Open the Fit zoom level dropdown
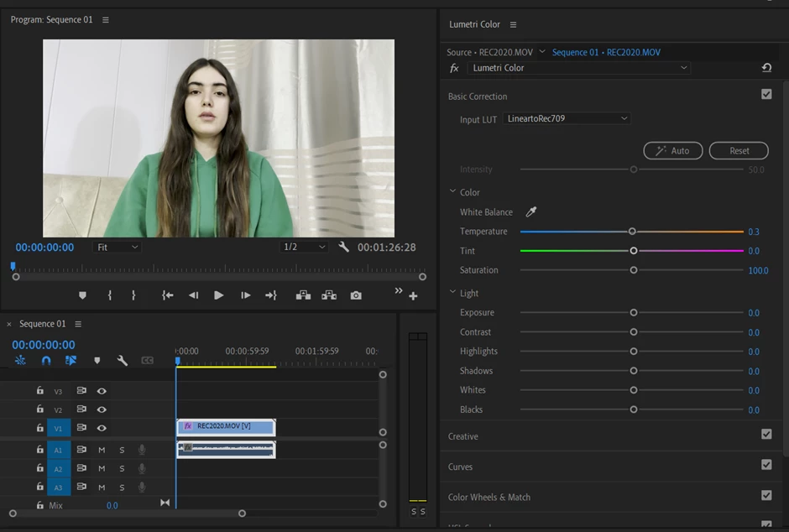 tap(118, 248)
